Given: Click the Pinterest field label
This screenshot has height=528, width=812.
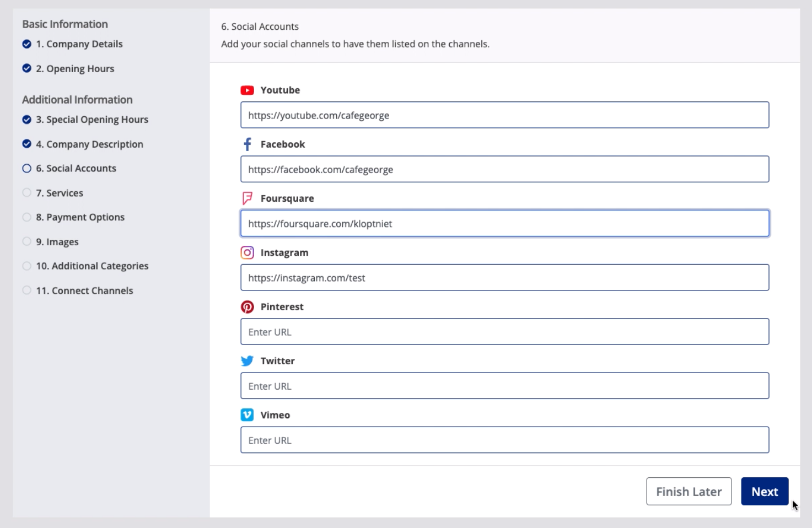Looking at the screenshot, I should [282, 307].
